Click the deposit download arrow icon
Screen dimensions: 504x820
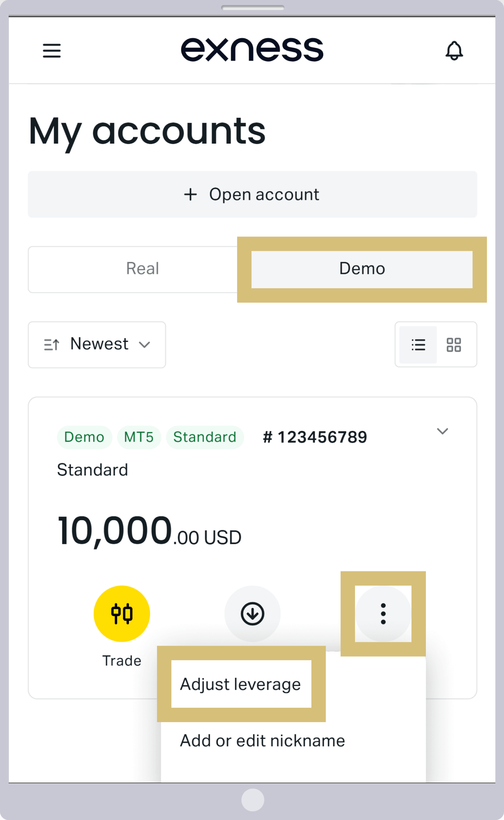pyautogui.click(x=252, y=613)
